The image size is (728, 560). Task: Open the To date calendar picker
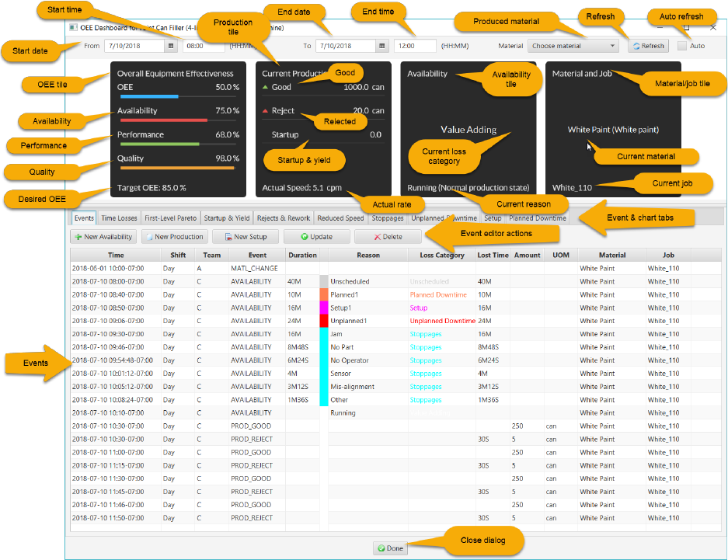pos(381,46)
